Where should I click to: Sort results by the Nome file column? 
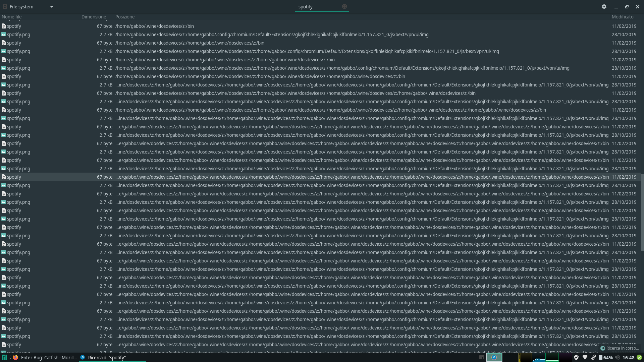12,17
